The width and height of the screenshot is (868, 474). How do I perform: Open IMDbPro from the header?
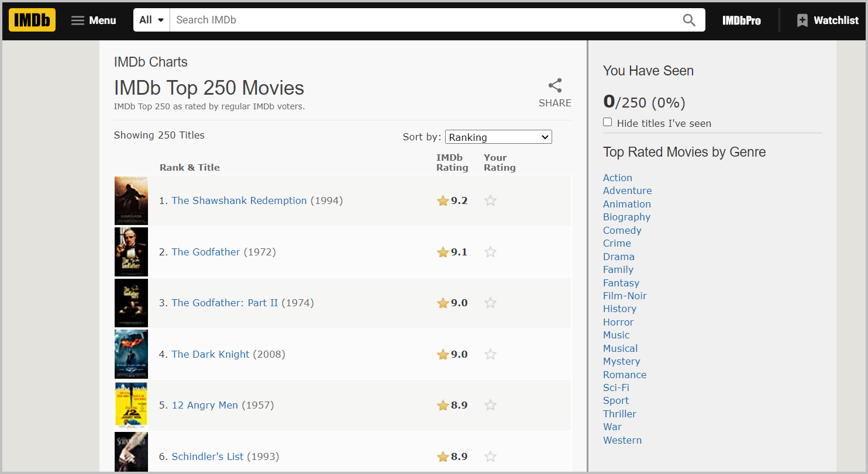(x=742, y=20)
